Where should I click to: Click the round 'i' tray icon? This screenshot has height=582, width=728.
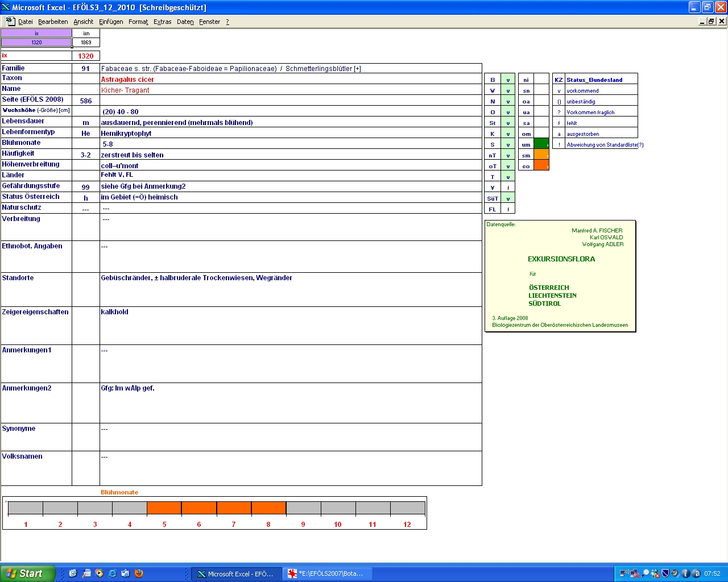[x=686, y=573]
